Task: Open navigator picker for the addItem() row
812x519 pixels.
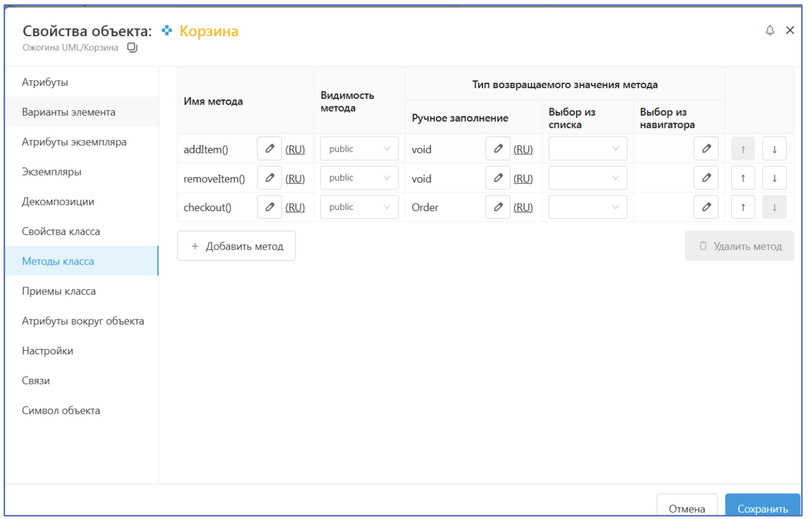Action: [x=706, y=149]
